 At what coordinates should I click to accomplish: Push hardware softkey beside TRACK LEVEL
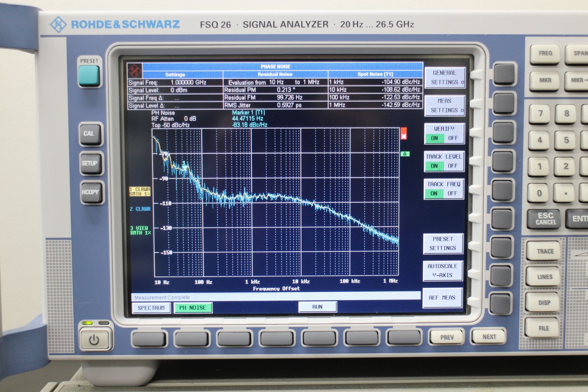pyautogui.click(x=503, y=161)
